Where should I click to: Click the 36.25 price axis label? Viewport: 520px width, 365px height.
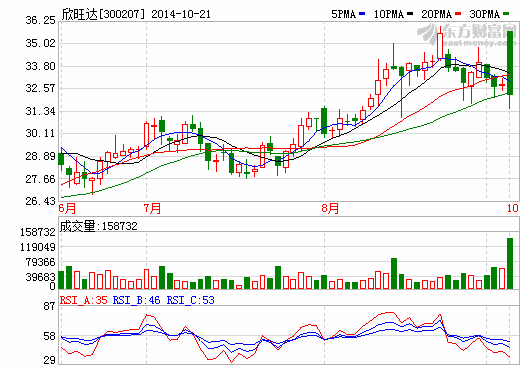coord(40,20)
